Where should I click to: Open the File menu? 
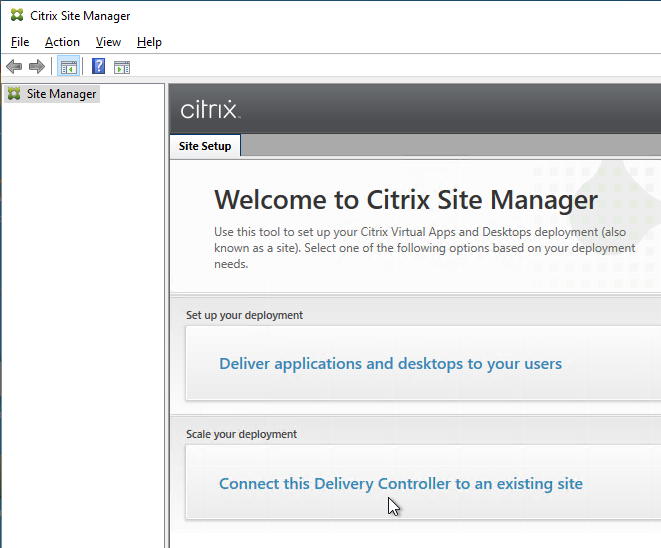(x=20, y=42)
